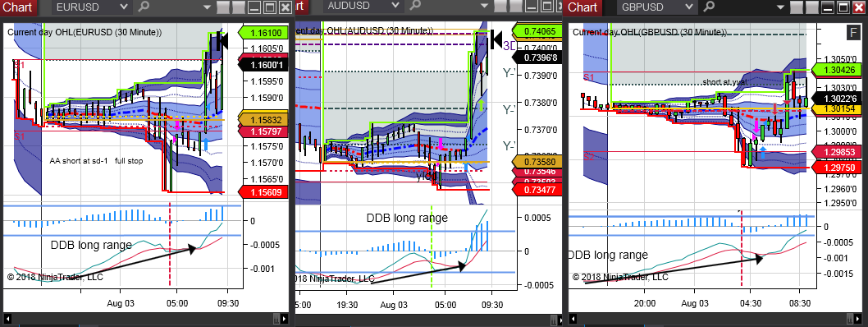The height and width of the screenshot is (327, 868).
Task: Open the AUDUSD instrument selector dropdown
Action: point(363,6)
